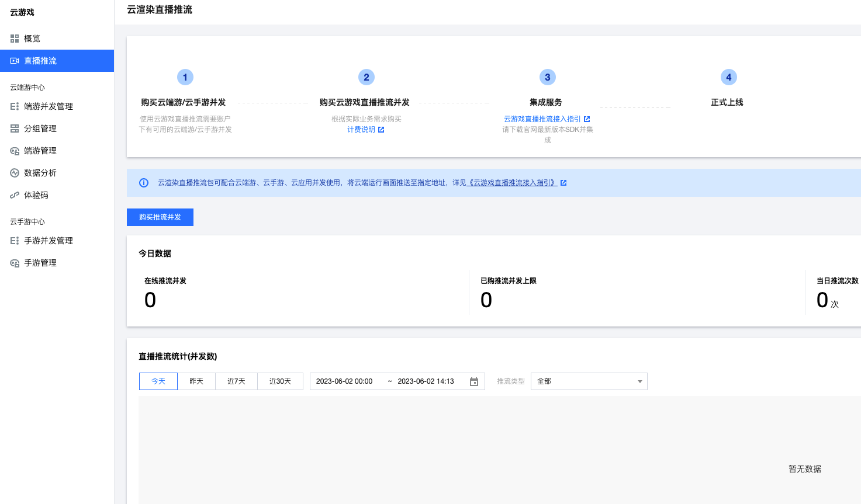Image resolution: width=861 pixels, height=504 pixels.
Task: Open the 计费说明 link
Action: point(361,130)
